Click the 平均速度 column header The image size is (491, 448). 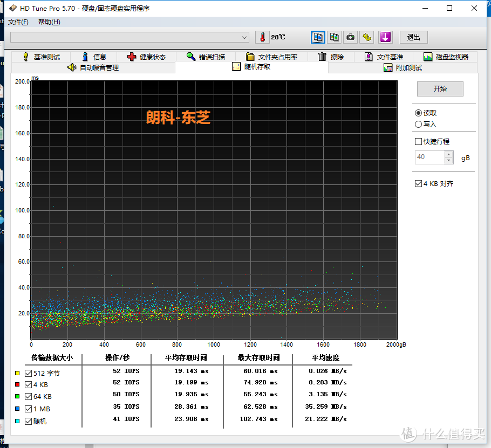click(x=325, y=357)
